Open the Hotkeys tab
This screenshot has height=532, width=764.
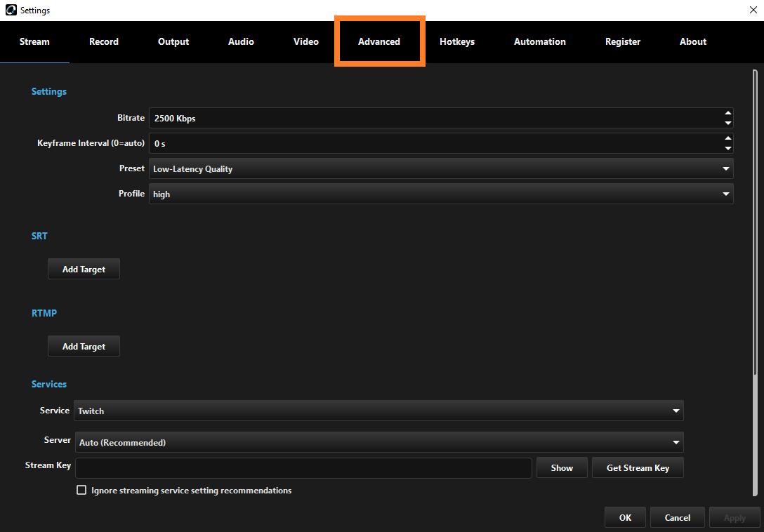[x=457, y=42]
